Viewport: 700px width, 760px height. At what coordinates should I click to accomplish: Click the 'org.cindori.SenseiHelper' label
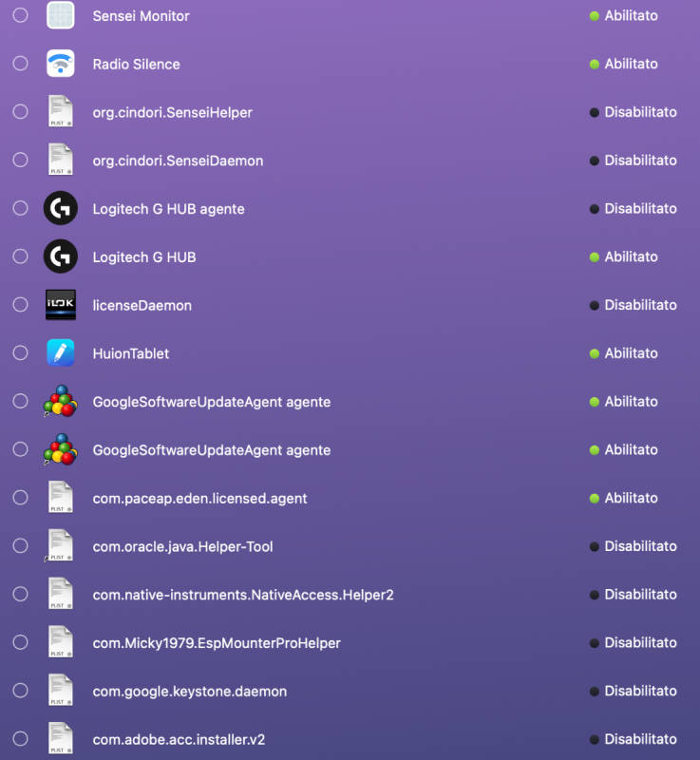pyautogui.click(x=173, y=112)
